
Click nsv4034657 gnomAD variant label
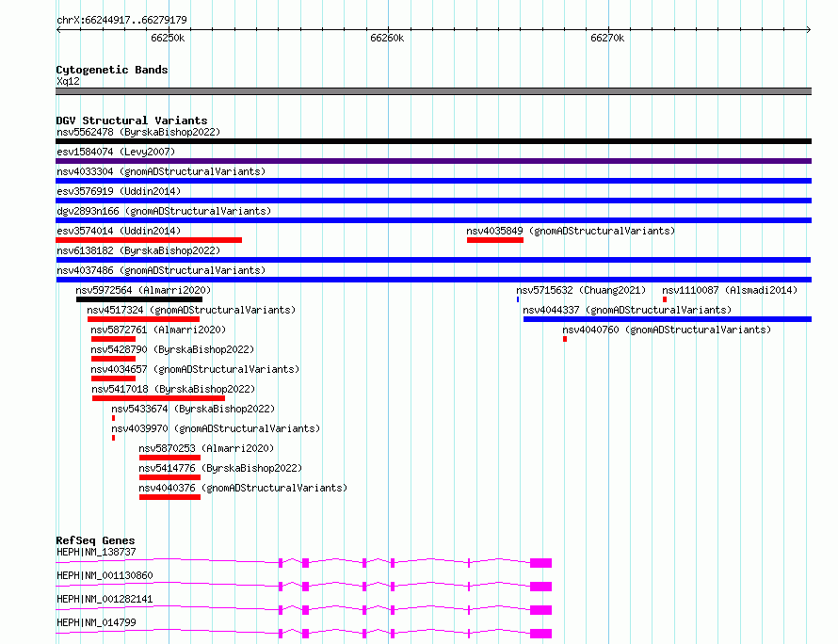(195, 369)
